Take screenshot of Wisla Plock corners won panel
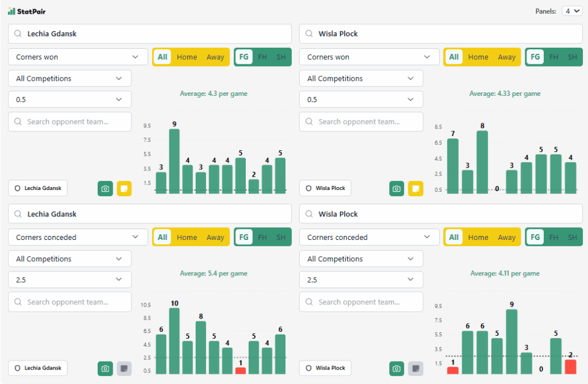588x384 pixels. pyautogui.click(x=396, y=188)
